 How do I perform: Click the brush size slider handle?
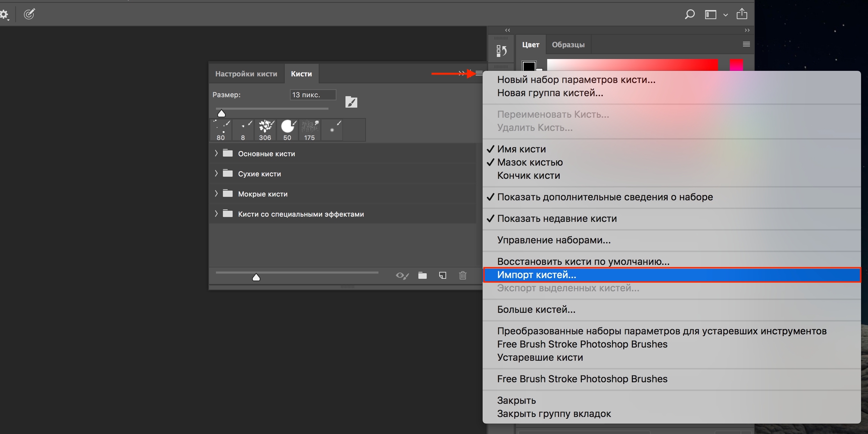222,114
